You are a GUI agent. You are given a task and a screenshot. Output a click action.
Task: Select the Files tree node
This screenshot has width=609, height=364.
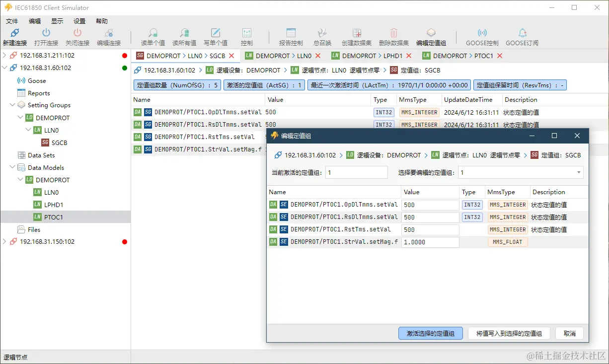pyautogui.click(x=34, y=229)
